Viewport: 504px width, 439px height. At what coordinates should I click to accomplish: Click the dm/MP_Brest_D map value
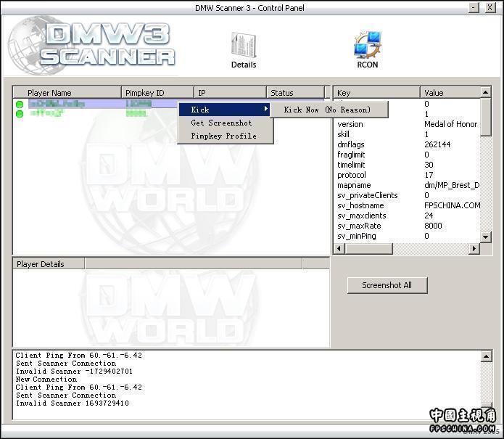pos(452,185)
